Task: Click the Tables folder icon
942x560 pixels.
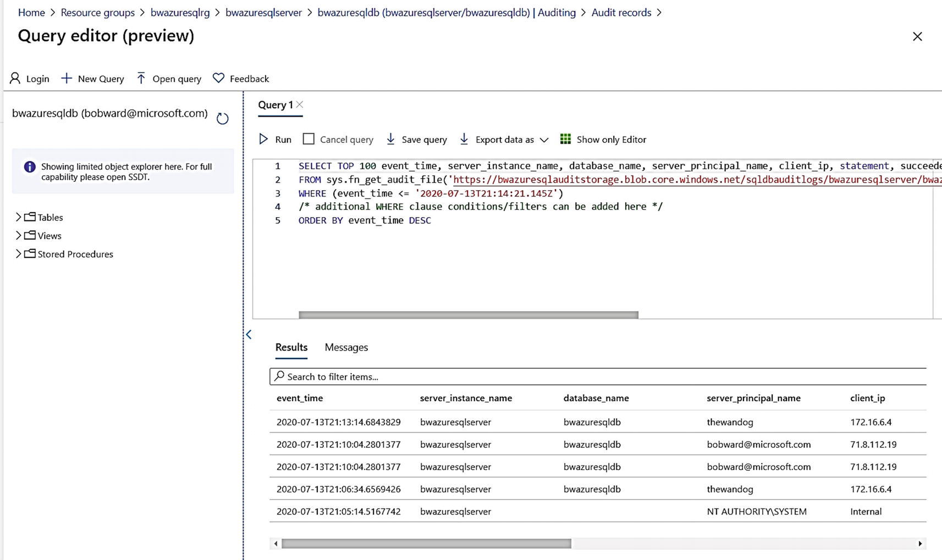Action: click(x=30, y=217)
